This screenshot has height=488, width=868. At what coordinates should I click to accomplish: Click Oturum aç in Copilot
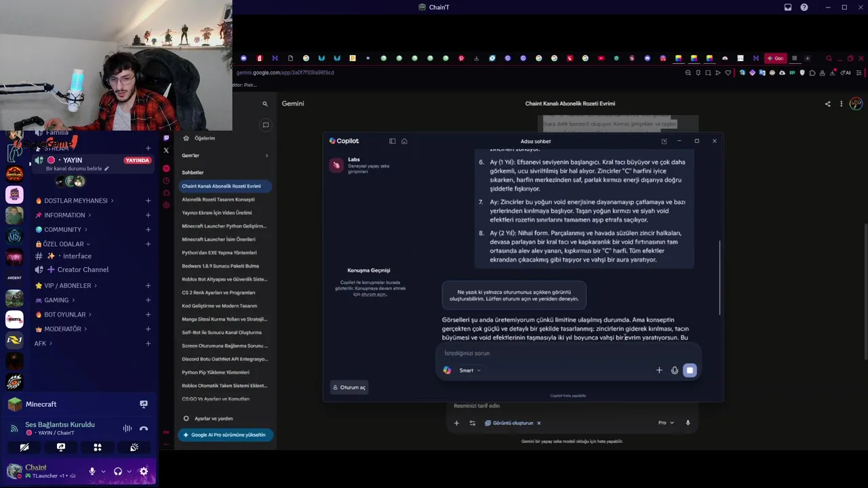[x=349, y=387]
